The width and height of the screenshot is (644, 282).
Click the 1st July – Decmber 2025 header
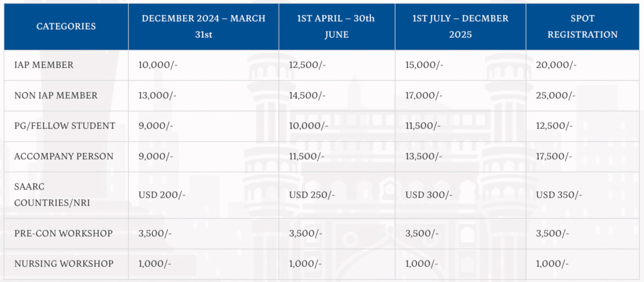click(x=460, y=26)
